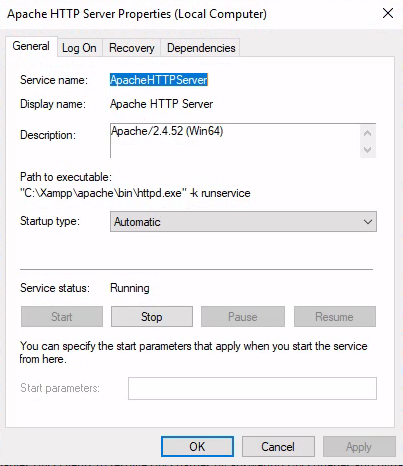Click the Pause service button

[243, 317]
